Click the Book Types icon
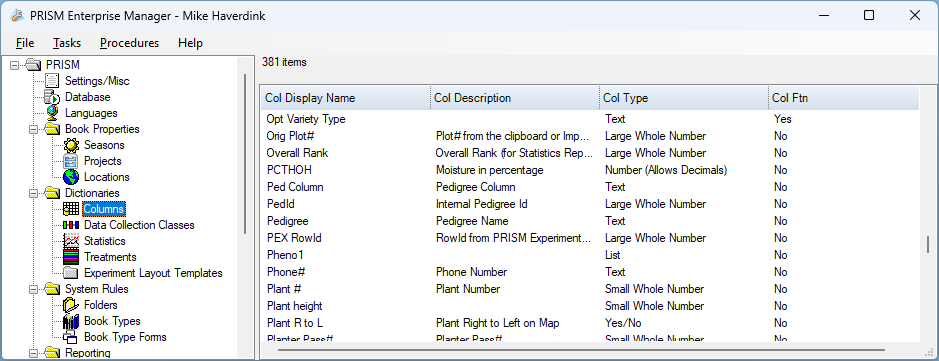 pyautogui.click(x=71, y=321)
